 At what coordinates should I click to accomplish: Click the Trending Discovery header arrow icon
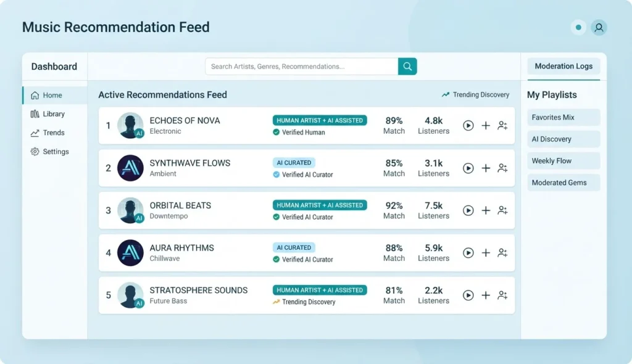446,95
